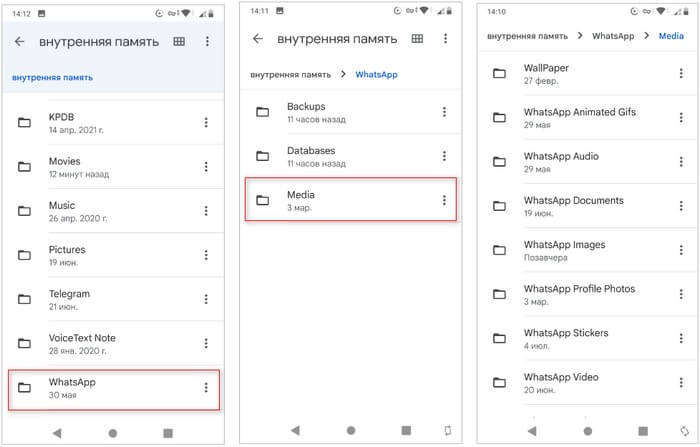Screen dimensions: 700x447
Task: Tap the Android home button on the left phone
Action: (x=112, y=433)
